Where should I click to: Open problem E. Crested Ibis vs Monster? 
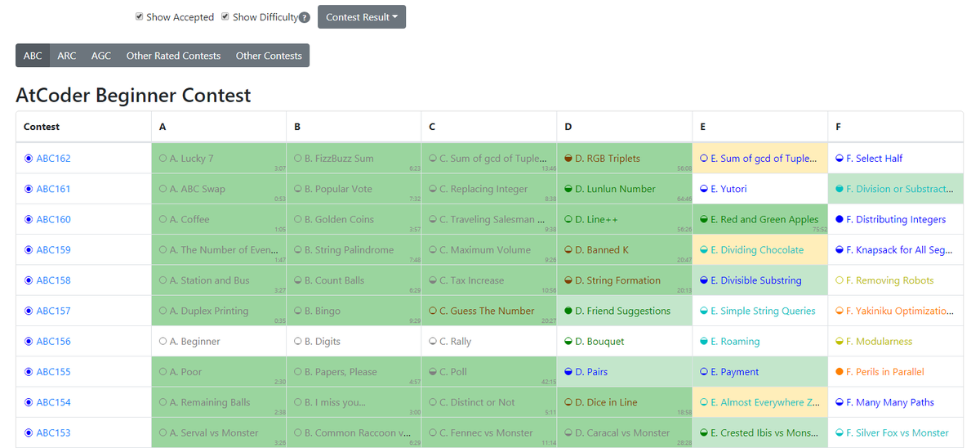pos(764,433)
